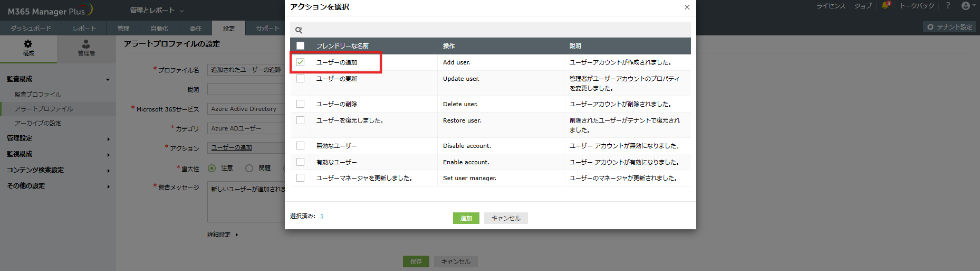Check the 無効なユーザー checkbox

pos(300,146)
